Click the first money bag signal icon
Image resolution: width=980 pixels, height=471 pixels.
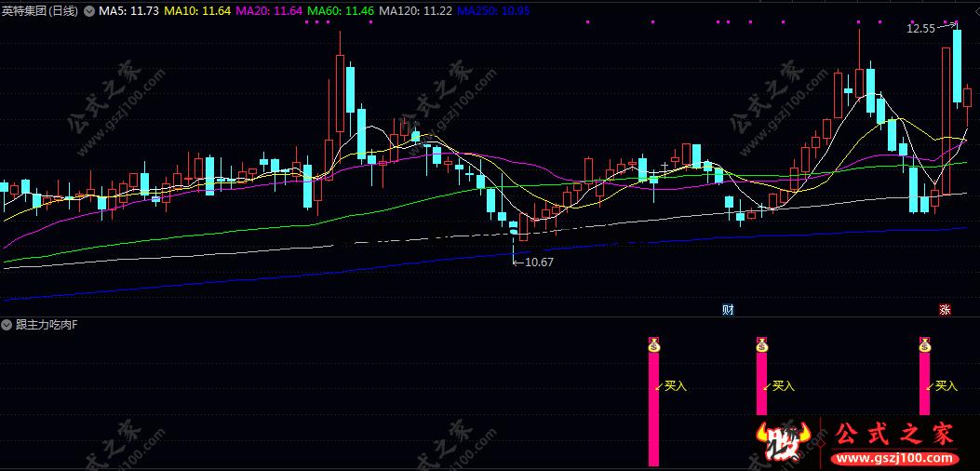point(653,344)
